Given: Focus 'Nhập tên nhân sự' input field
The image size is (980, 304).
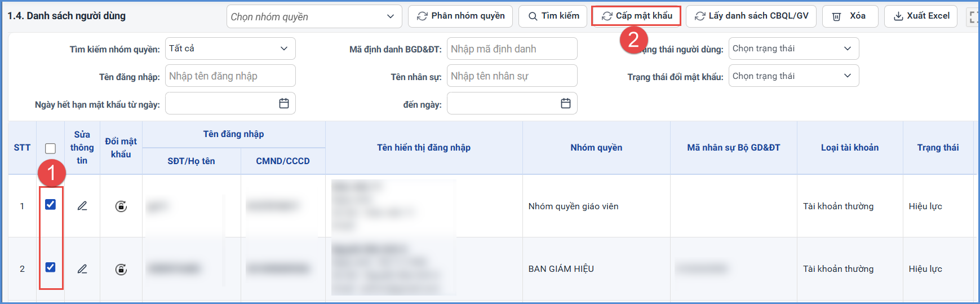Looking at the screenshot, I should point(512,76).
